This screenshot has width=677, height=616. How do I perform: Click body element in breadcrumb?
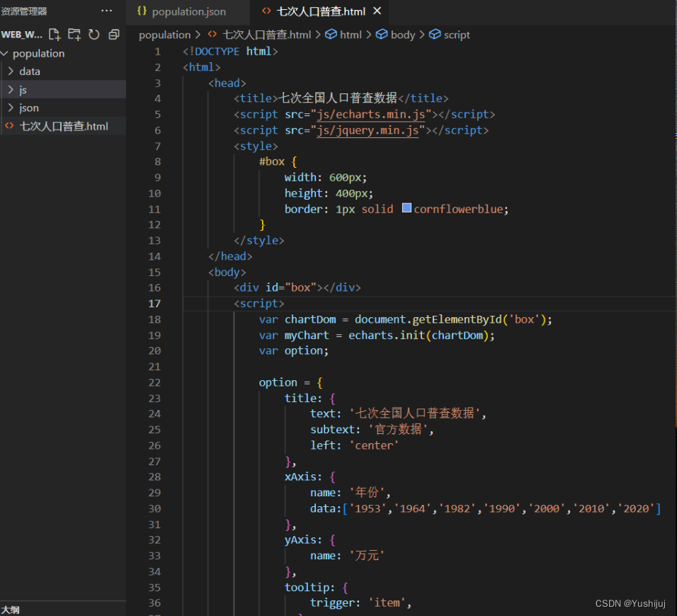(403, 35)
